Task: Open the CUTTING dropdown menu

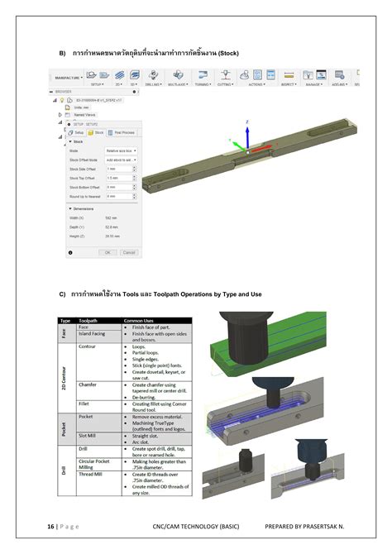Action: click(225, 85)
